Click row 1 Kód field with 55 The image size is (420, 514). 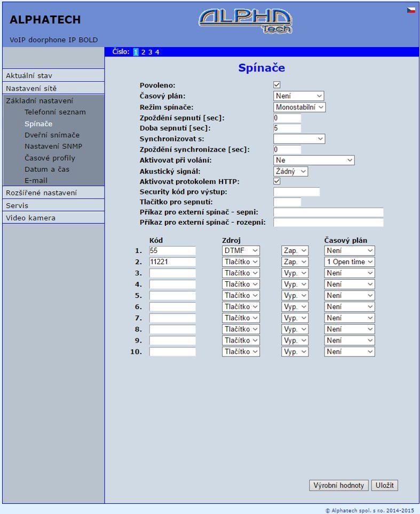(x=172, y=251)
